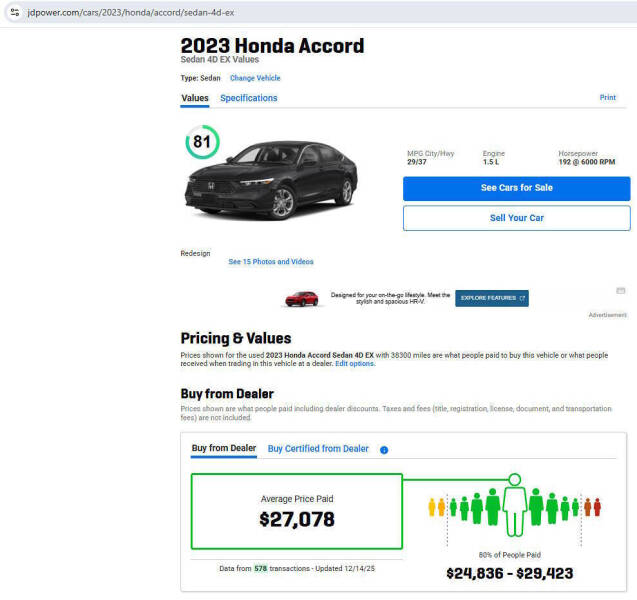The width and height of the screenshot is (637, 600).
Task: Click the red HR-V ad car image
Action: (302, 299)
